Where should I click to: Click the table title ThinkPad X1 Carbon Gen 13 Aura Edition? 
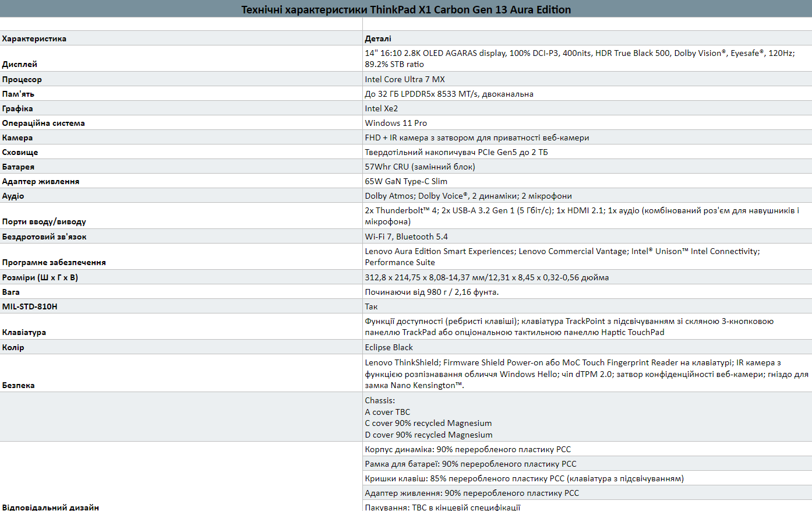[x=406, y=9]
